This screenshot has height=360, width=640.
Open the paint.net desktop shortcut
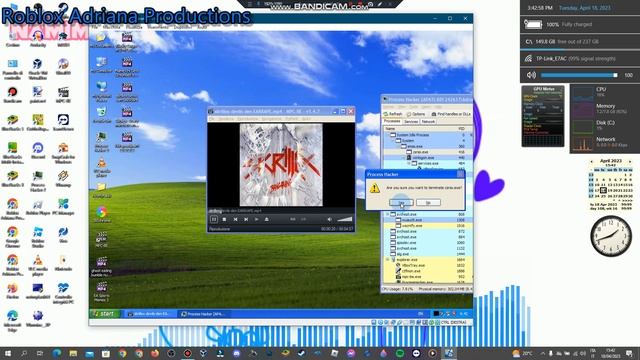(x=38, y=95)
